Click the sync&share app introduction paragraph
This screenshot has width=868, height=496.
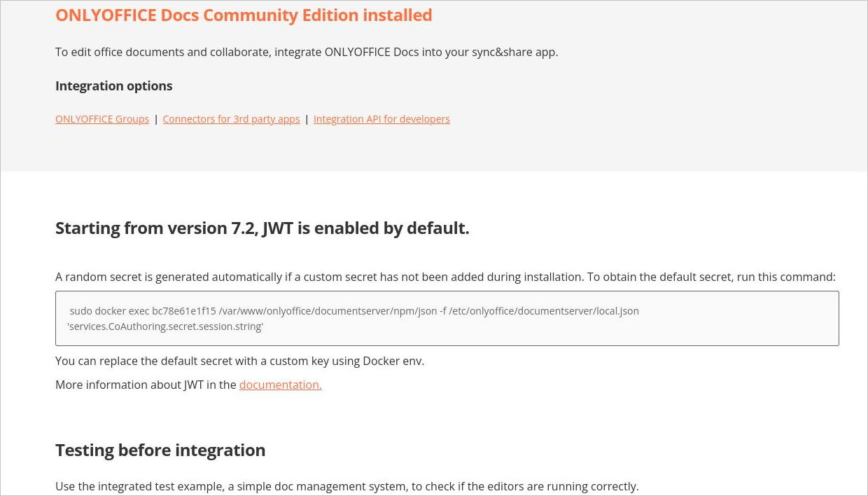click(307, 52)
